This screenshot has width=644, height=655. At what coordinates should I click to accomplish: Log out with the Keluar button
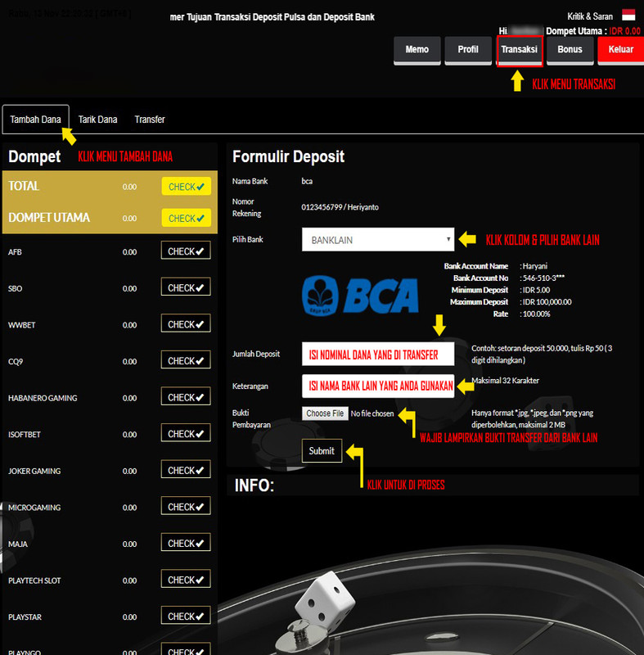pos(621,50)
